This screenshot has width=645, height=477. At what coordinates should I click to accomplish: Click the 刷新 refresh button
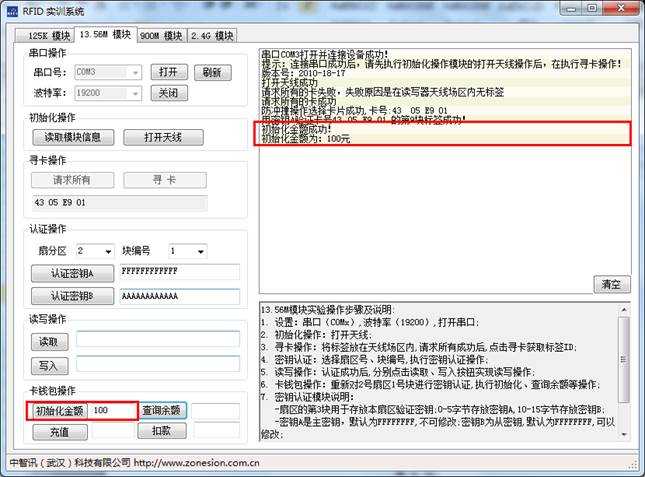point(212,72)
